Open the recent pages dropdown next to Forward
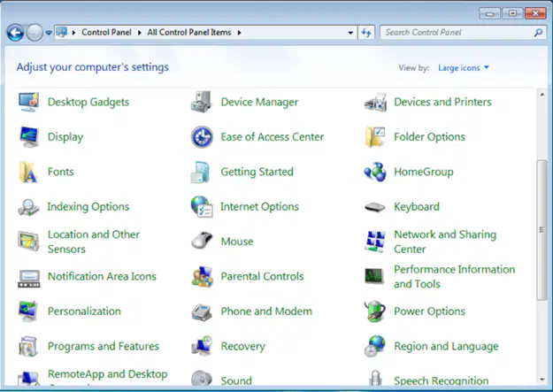 (x=49, y=33)
